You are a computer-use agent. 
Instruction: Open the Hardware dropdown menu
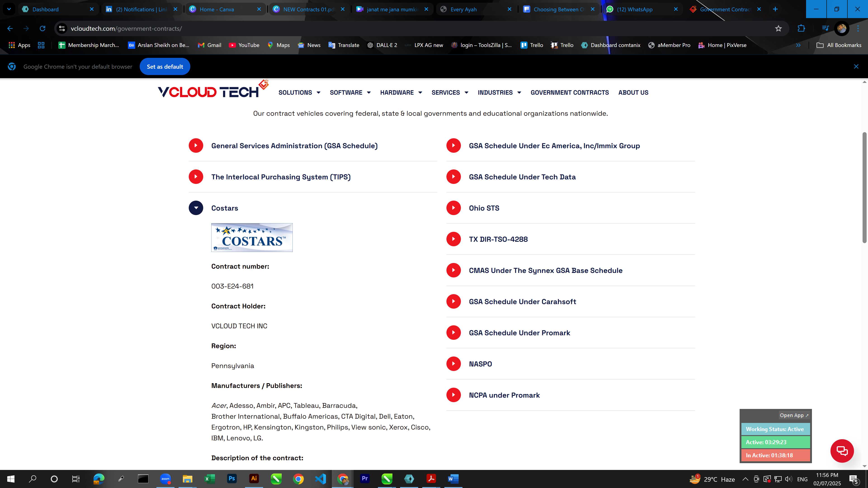[401, 92]
